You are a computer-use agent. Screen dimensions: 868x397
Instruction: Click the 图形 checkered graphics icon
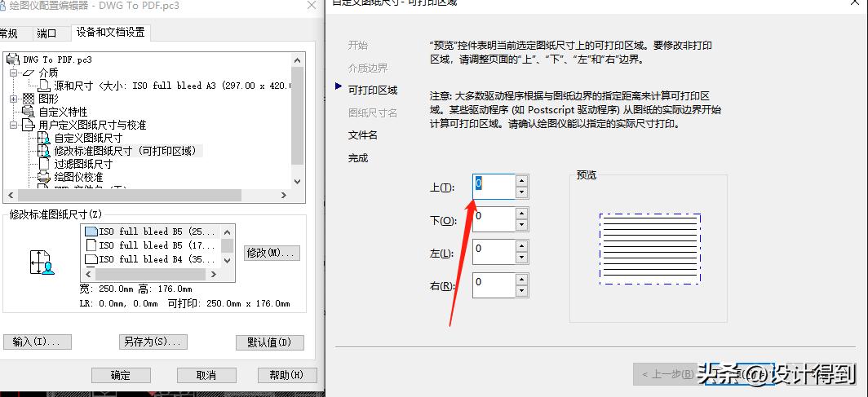coord(29,99)
